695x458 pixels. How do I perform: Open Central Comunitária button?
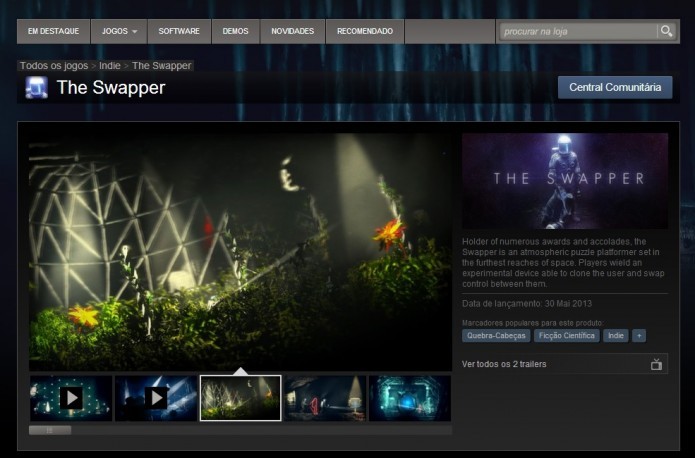click(x=615, y=87)
